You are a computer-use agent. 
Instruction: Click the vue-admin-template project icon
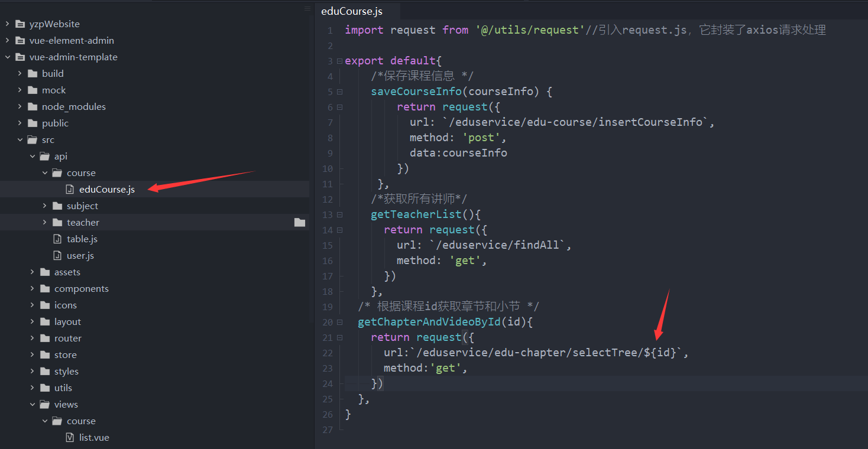20,57
